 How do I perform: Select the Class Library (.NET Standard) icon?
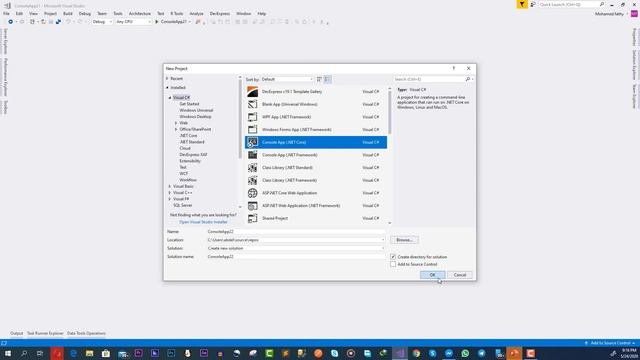tap(253, 168)
